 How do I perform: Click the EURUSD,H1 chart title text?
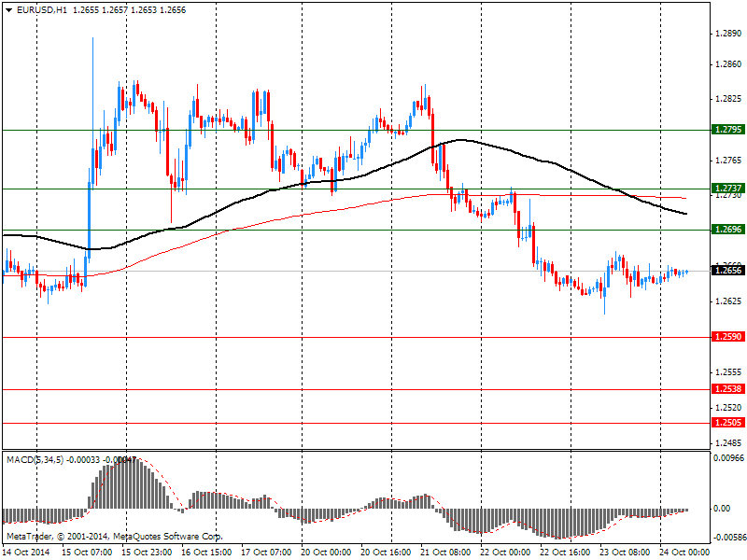coord(42,10)
